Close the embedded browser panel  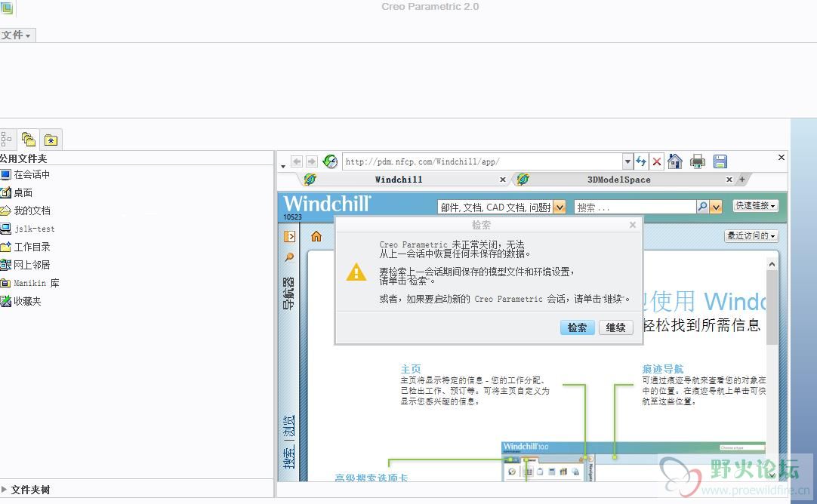coord(781,157)
